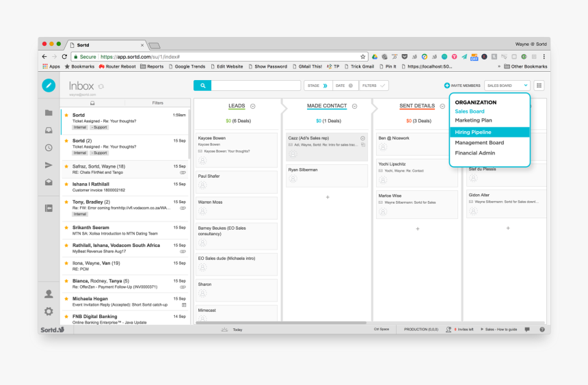Select Marketing Plan from the board menu
The width and height of the screenshot is (588, 385).
[473, 120]
